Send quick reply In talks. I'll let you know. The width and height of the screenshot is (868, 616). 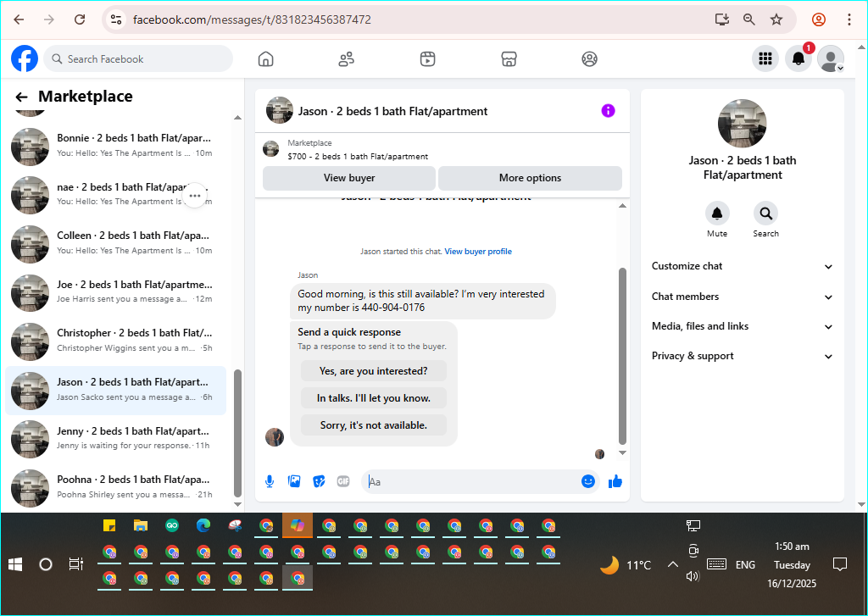coord(374,398)
